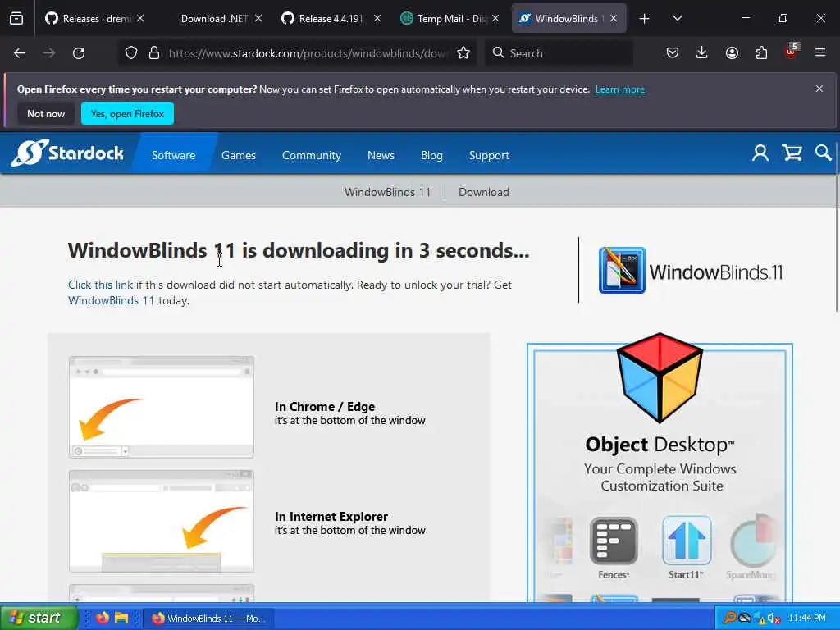This screenshot has width=840, height=630.
Task: Click Internet Explorer instruction thumbnail
Action: [x=162, y=521]
